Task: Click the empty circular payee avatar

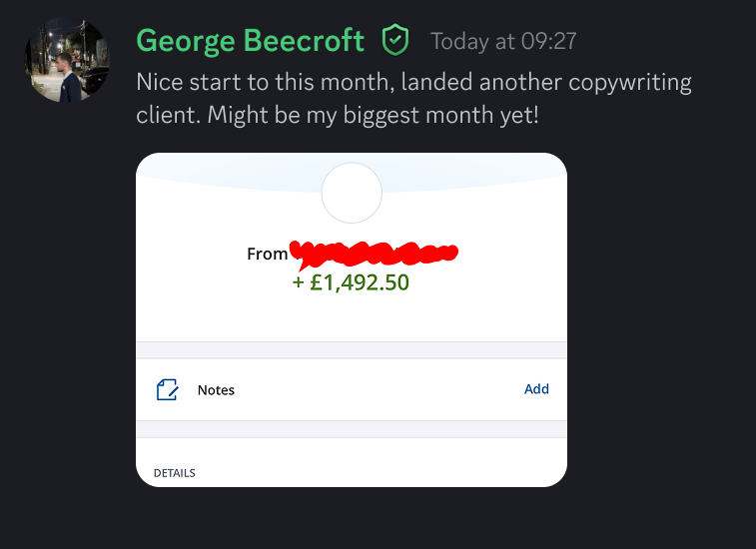Action: [352, 193]
